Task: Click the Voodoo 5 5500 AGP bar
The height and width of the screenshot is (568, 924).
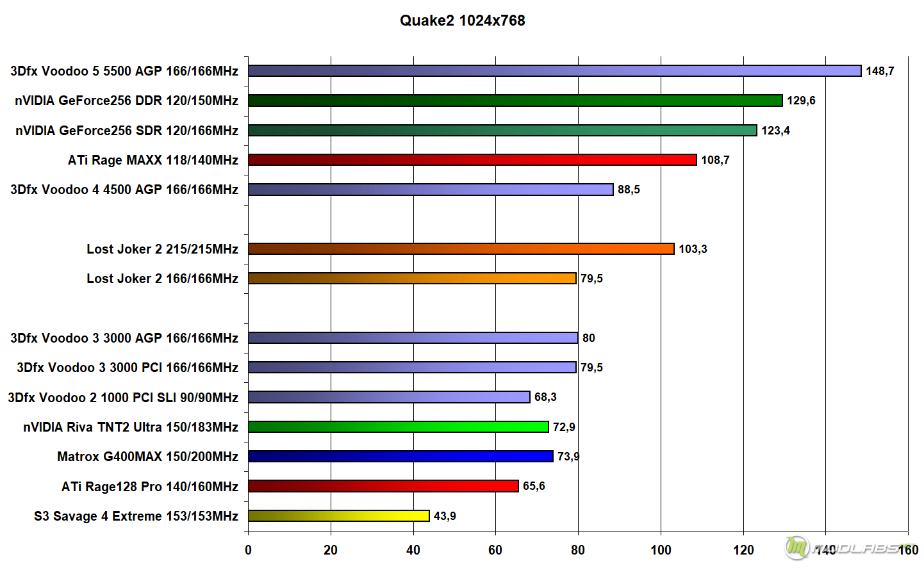Action: coord(555,71)
